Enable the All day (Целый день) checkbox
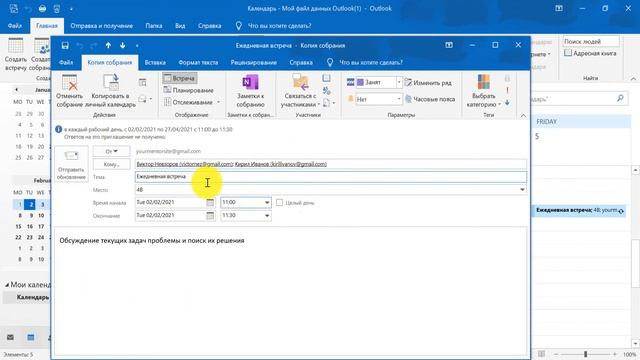This screenshot has width=640, height=360. point(279,202)
